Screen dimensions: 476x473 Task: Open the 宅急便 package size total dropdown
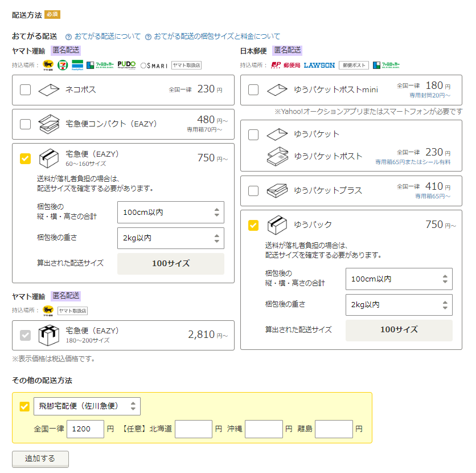tap(170, 212)
